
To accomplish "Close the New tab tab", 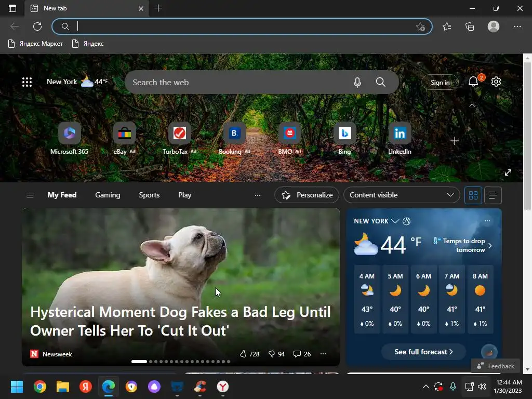I will click(x=141, y=8).
